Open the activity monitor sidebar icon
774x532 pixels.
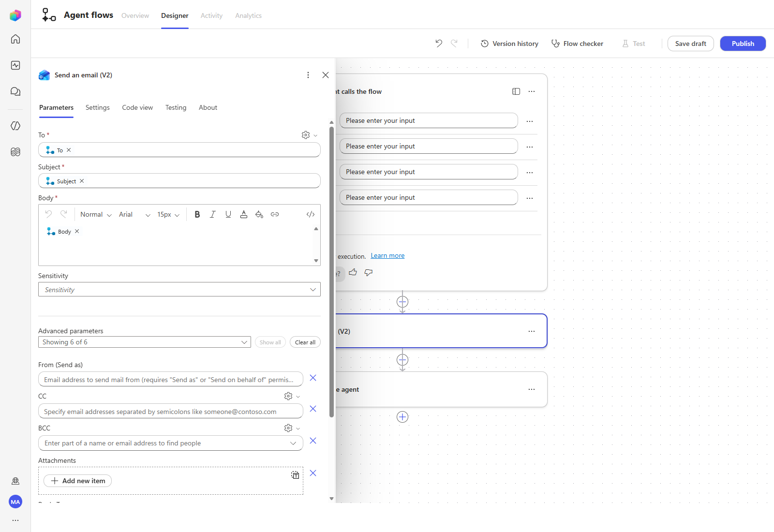pos(15,65)
